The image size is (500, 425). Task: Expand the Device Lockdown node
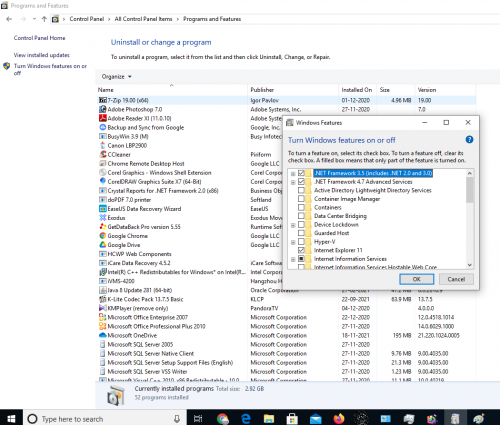[293, 225]
